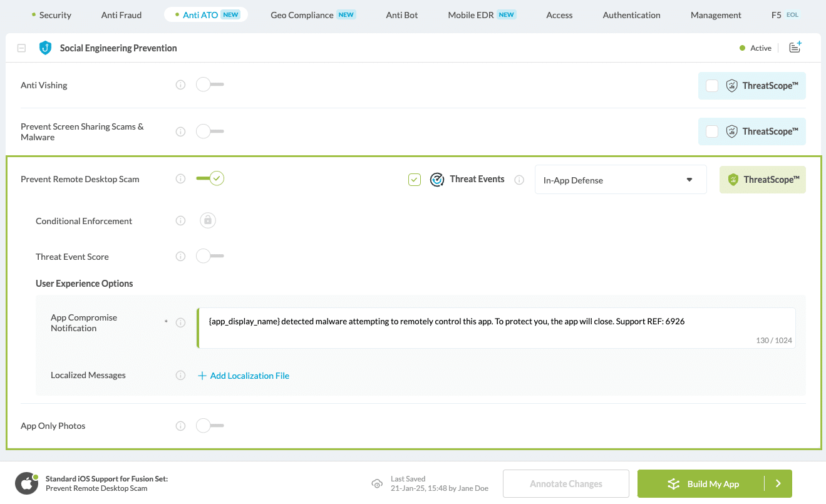The width and height of the screenshot is (826, 504).
Task: Collapse the Social Engineering Prevention section
Action: click(x=22, y=48)
